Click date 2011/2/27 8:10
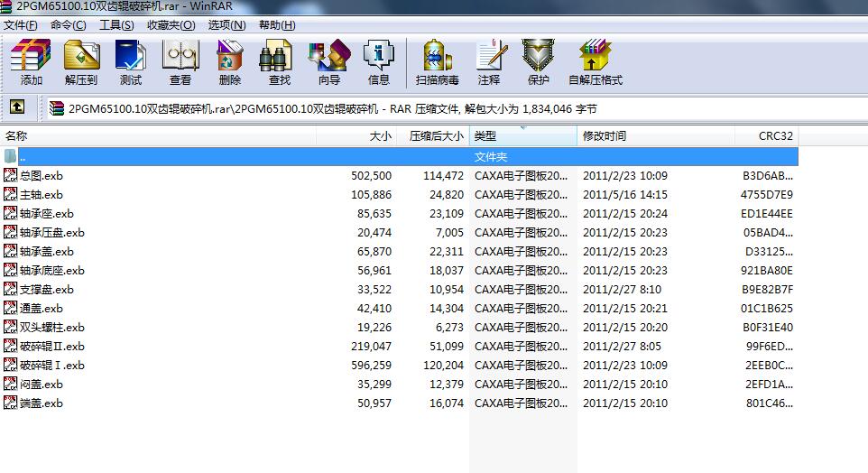Viewport: 868px width, 473px height. pos(622,289)
